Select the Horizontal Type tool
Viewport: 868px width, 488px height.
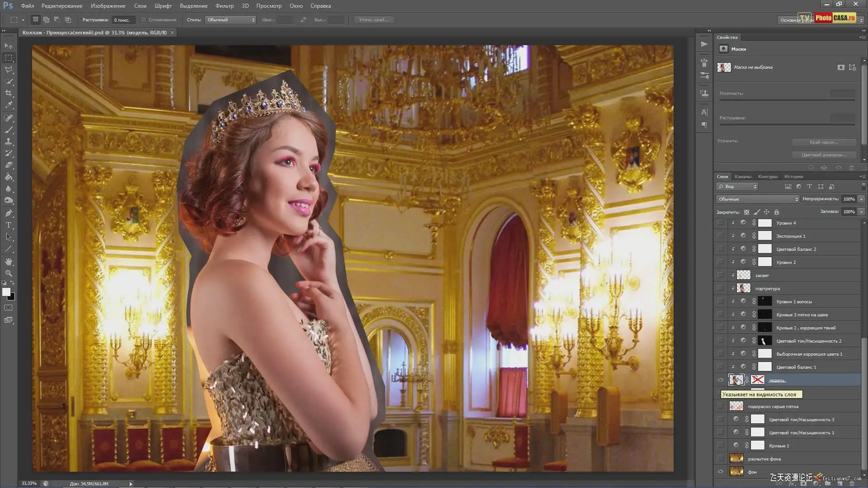pyautogui.click(x=9, y=225)
